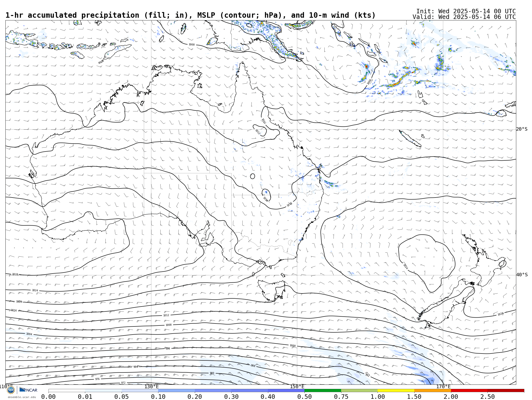The height and width of the screenshot is (400, 532).
Task: Click the 130°E longitude label
Action: tap(151, 386)
